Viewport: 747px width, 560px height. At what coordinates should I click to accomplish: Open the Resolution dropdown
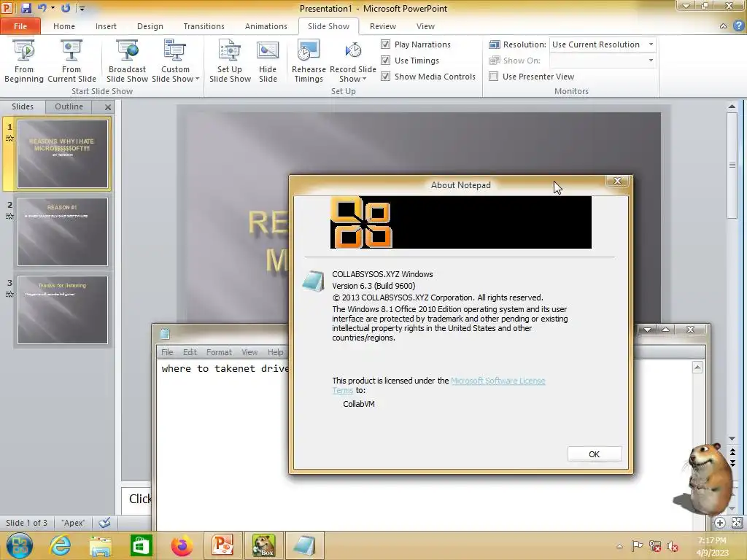click(x=651, y=44)
